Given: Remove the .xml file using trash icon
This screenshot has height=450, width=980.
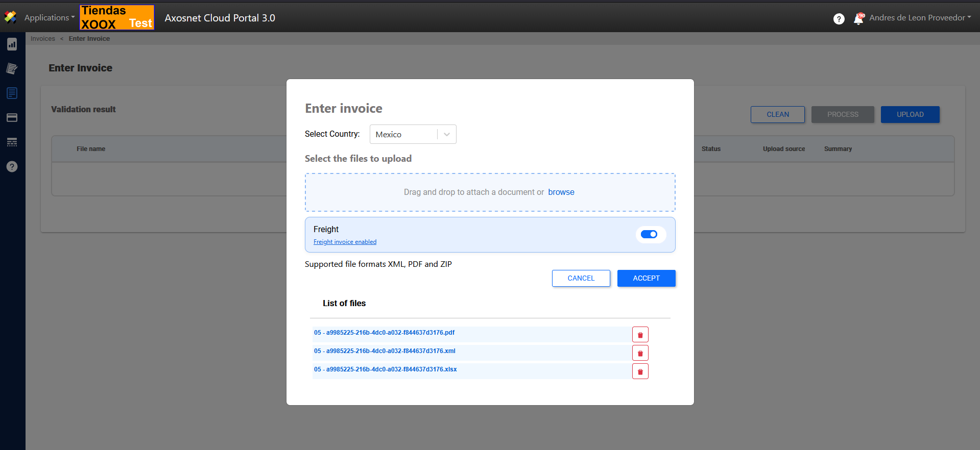Looking at the screenshot, I should (640, 353).
